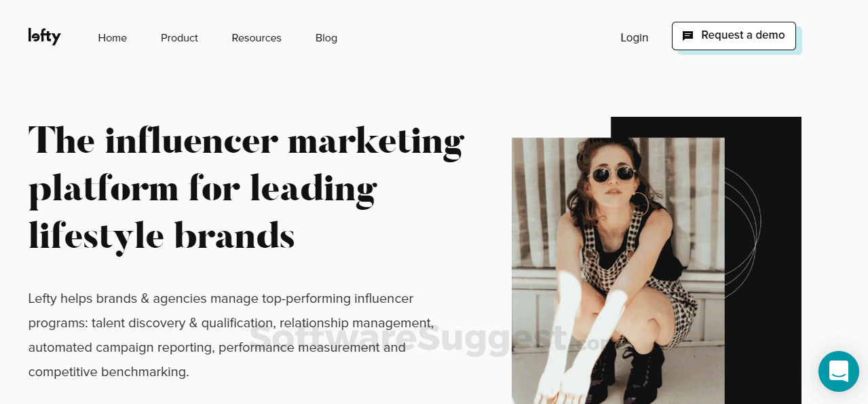Screen dimensions: 868x404
Task: Click the Login link
Action: tap(635, 38)
